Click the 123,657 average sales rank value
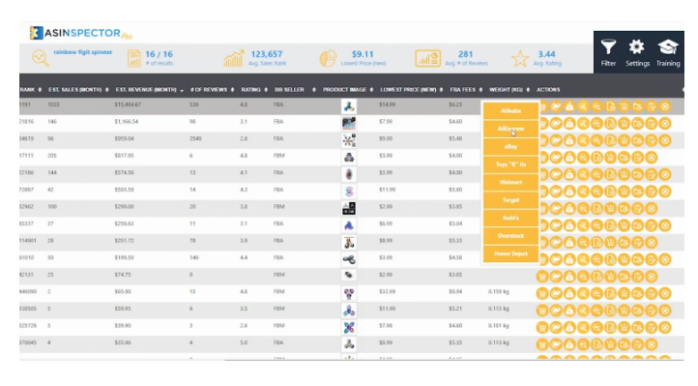The width and height of the screenshot is (698, 386). [266, 54]
